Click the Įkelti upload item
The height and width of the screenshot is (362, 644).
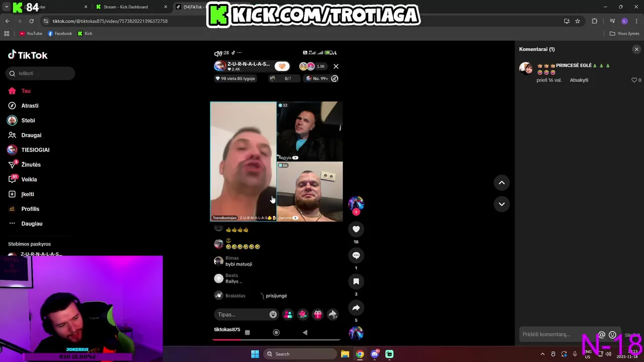(21, 194)
